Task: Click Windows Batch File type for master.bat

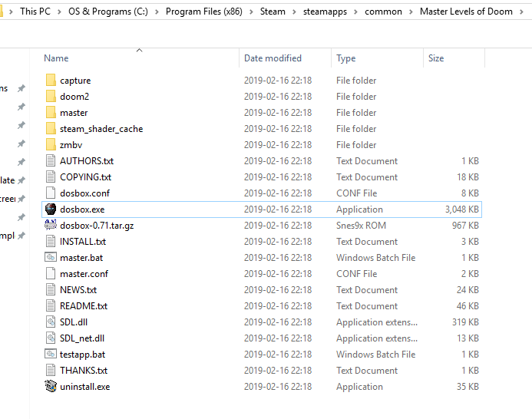Action: click(375, 258)
